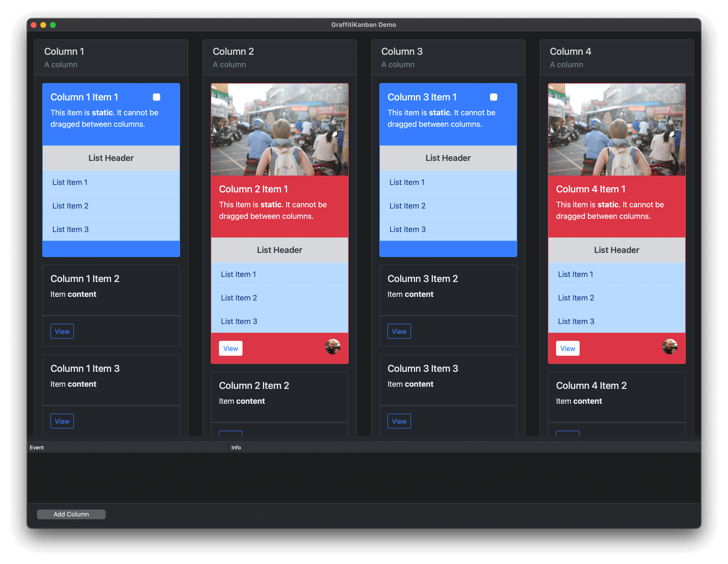Click View button on Column 4 Item 1
This screenshot has width=728, height=564.
point(567,348)
